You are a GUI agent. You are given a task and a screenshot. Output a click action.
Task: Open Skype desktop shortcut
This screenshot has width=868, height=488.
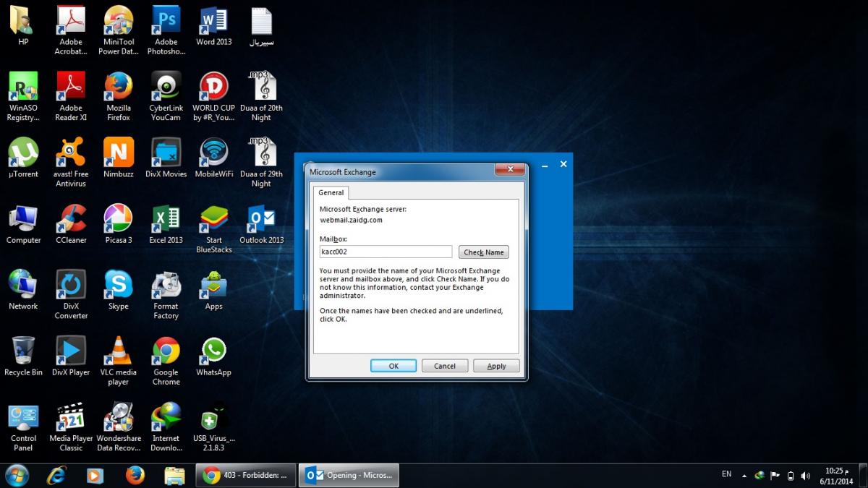pyautogui.click(x=119, y=291)
